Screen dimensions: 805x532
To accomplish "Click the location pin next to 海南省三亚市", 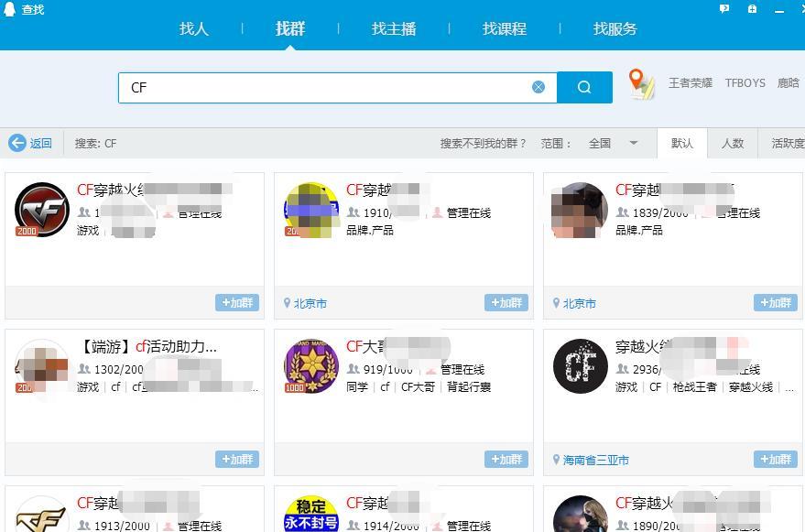I will click(556, 460).
